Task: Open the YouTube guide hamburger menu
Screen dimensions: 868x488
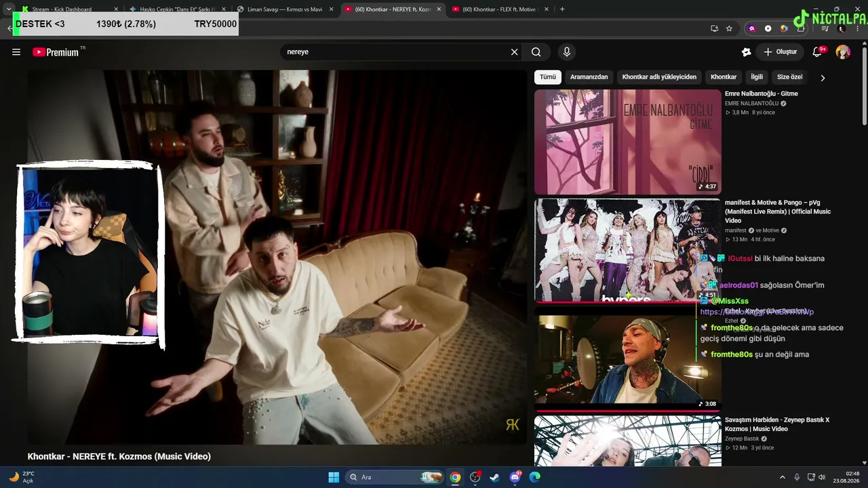Action: click(x=16, y=52)
